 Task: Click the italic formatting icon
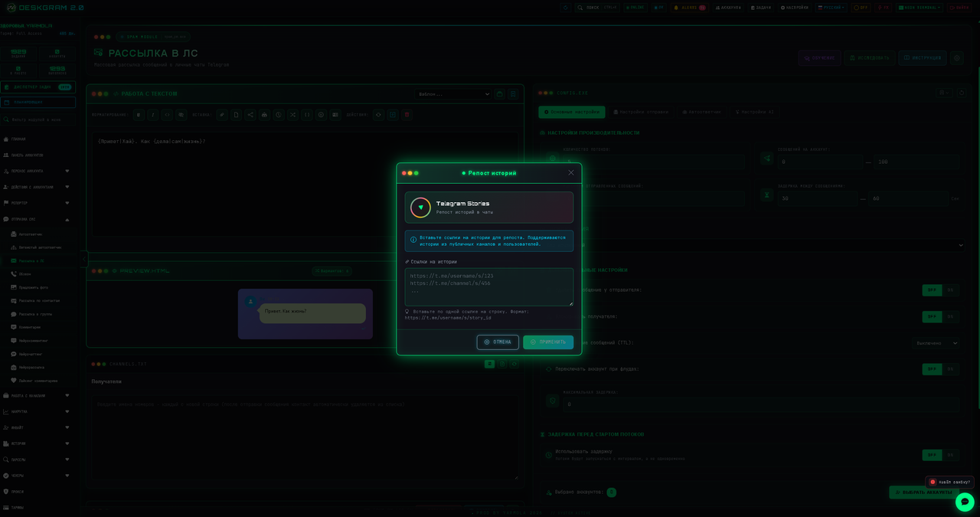point(153,115)
